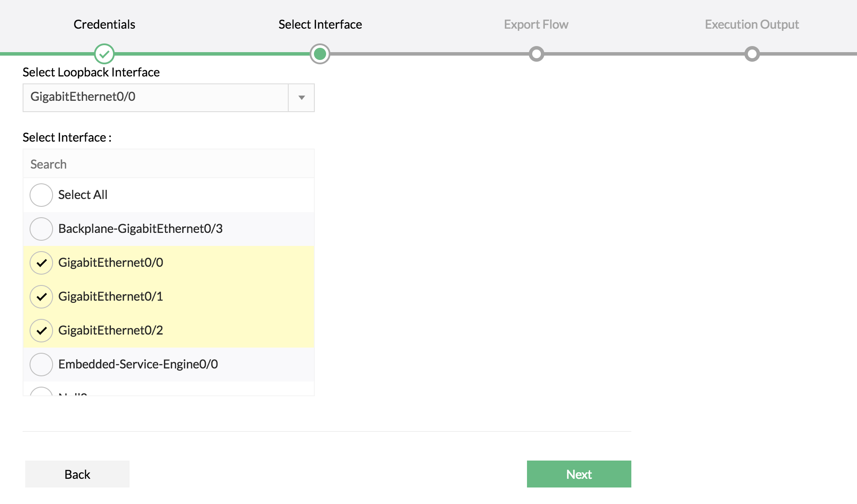Click the interface Search field

pos(169,164)
